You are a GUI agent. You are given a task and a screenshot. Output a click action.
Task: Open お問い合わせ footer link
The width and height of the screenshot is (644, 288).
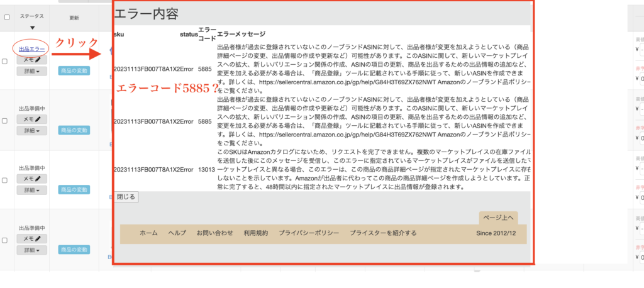214,233
